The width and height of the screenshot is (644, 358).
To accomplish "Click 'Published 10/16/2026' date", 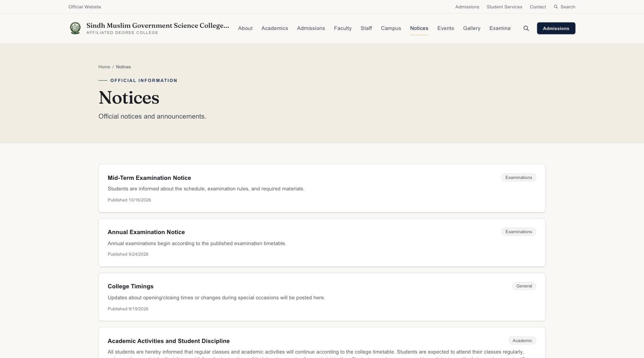I will coord(129,200).
